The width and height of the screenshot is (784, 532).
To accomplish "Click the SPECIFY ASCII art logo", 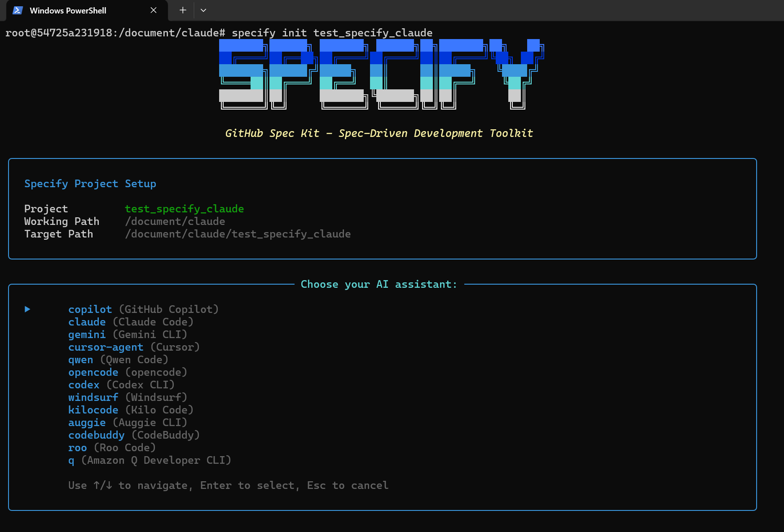I will click(x=381, y=74).
